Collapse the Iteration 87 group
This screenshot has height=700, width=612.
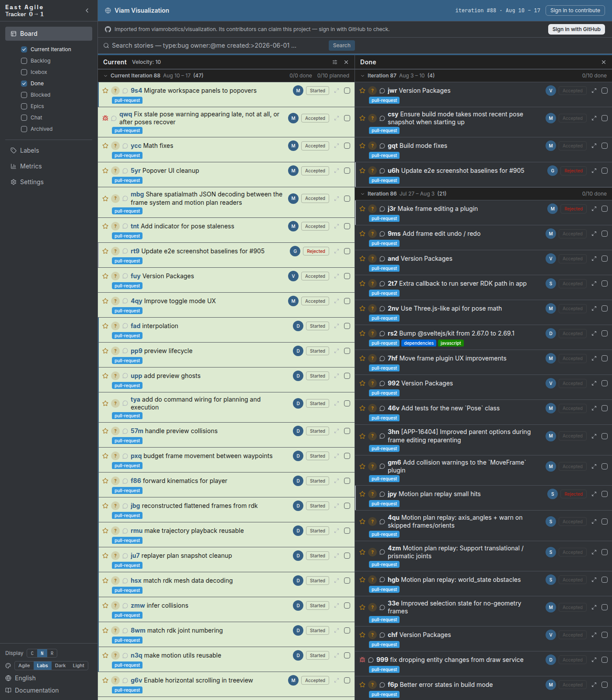tap(362, 76)
